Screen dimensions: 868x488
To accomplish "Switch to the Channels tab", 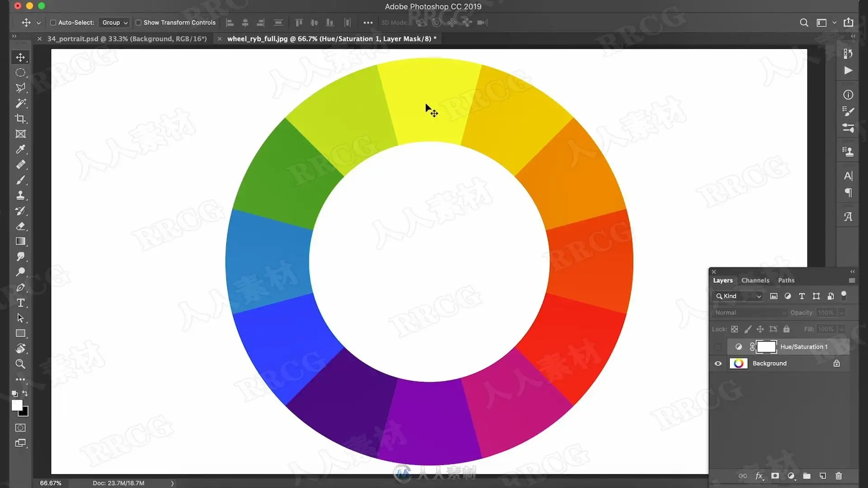I will pyautogui.click(x=755, y=280).
